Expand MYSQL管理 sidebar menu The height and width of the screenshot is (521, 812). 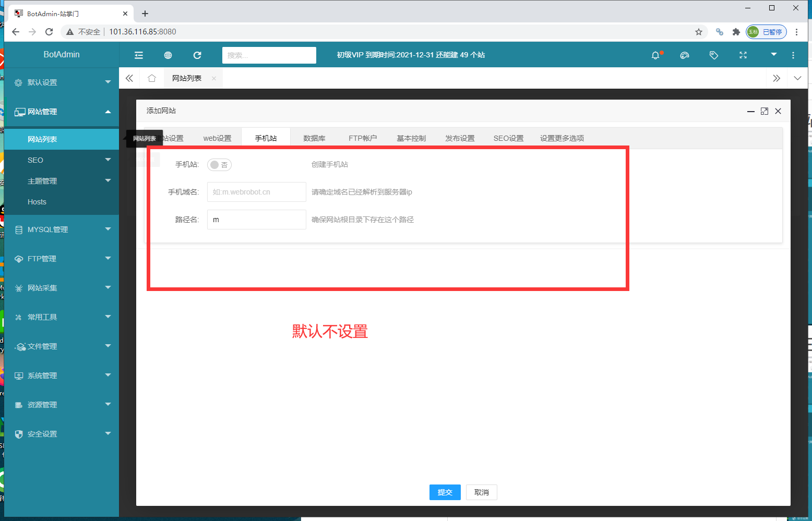point(62,229)
